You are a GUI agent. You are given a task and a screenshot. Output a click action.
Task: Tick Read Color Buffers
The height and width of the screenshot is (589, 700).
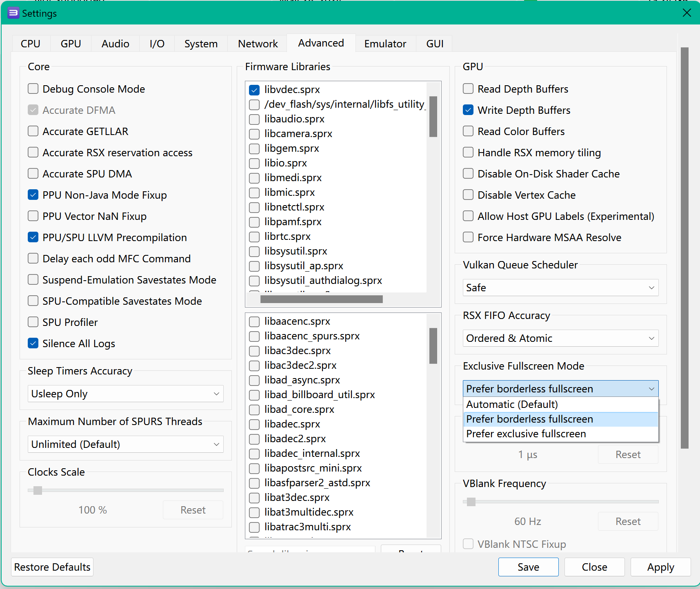[x=468, y=131]
